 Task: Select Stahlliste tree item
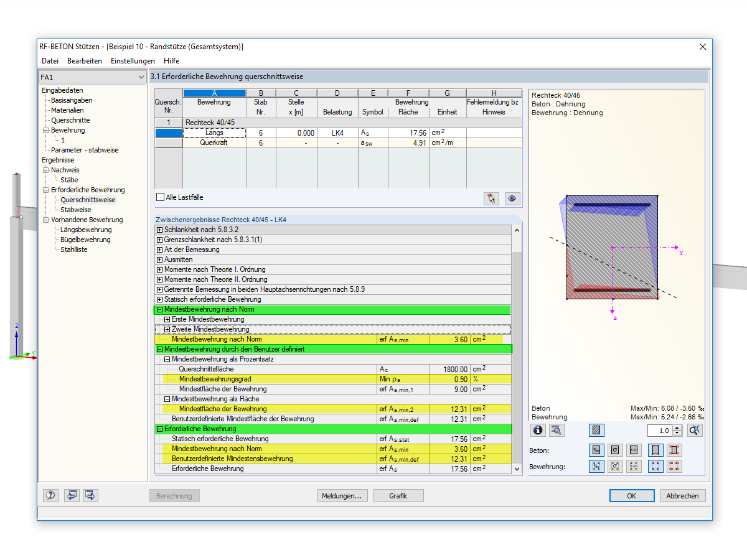[x=73, y=250]
